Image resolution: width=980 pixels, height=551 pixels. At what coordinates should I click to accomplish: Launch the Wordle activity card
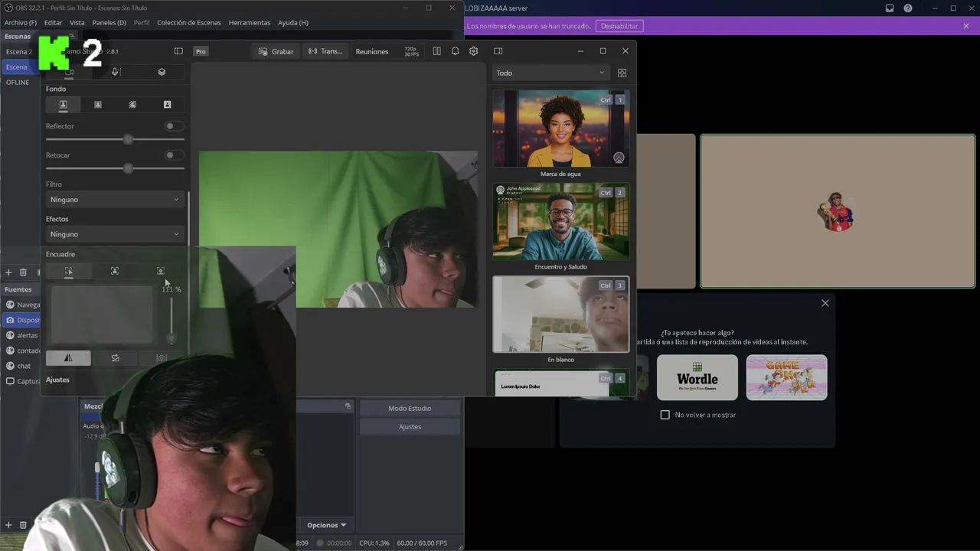[x=697, y=377]
